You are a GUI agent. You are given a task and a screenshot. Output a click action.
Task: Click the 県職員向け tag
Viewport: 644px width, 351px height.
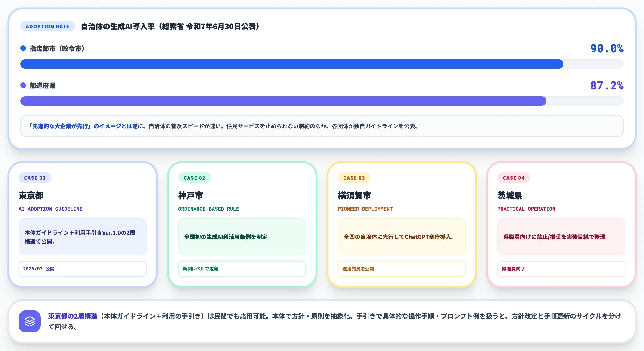561,269
